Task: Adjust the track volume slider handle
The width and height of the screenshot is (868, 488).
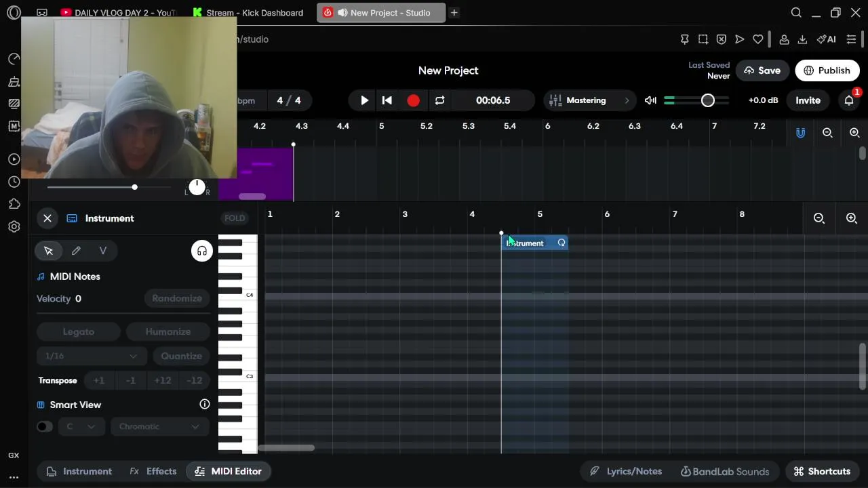Action: tap(134, 187)
